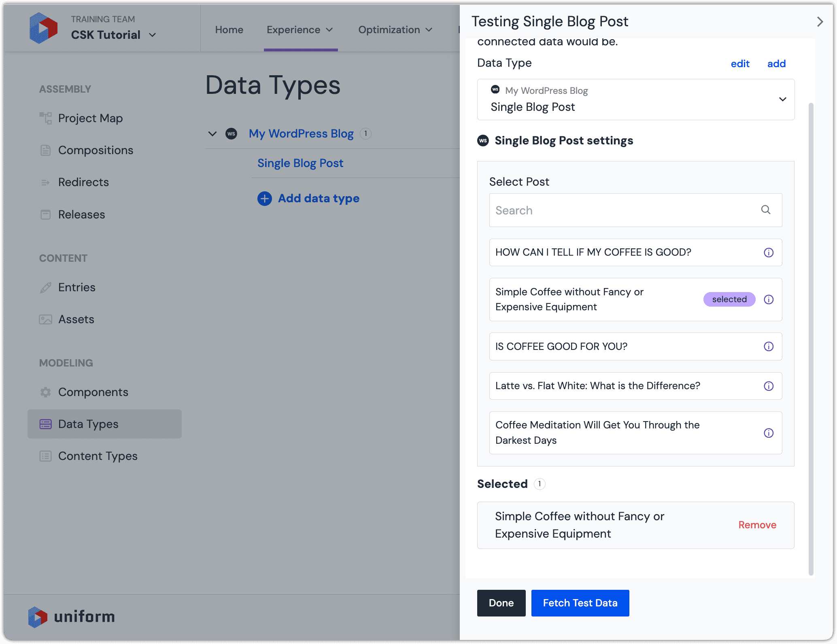This screenshot has width=837, height=644.
Task: Open Content Types page
Action: (98, 456)
